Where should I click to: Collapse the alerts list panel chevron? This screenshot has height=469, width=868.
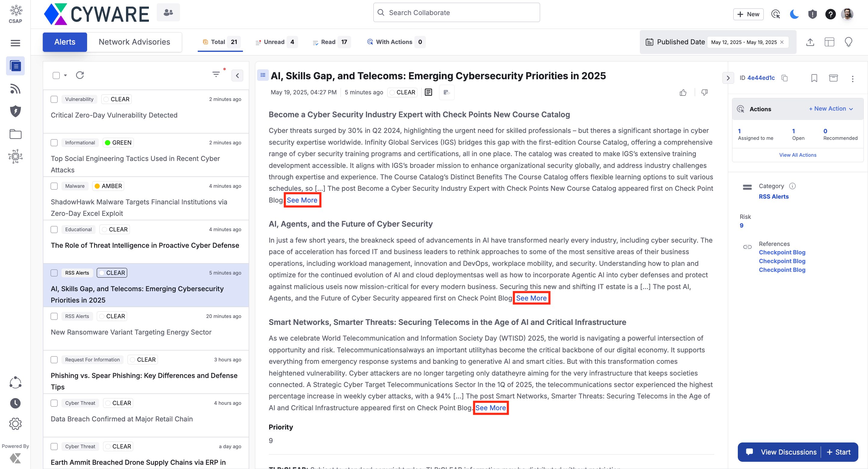pos(237,75)
